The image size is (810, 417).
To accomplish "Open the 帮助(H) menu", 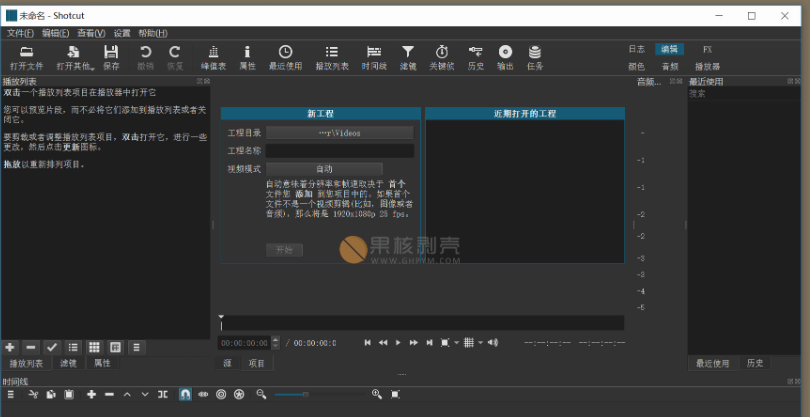I will [x=153, y=33].
